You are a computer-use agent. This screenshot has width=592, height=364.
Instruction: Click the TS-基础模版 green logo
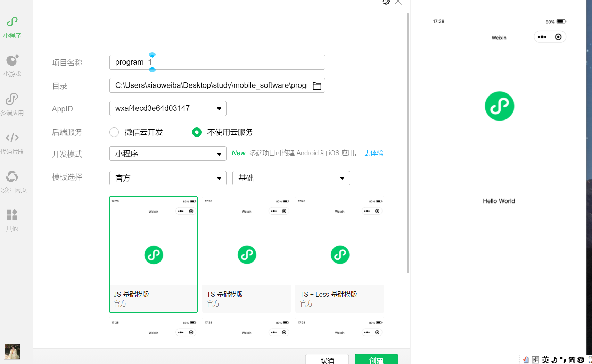point(247,255)
